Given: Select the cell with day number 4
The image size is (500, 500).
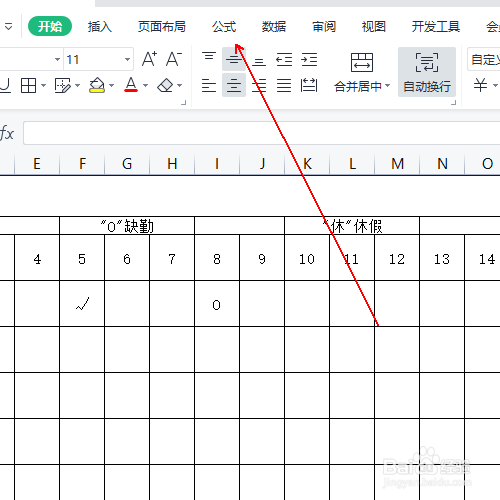Looking at the screenshot, I should click(x=37, y=258).
